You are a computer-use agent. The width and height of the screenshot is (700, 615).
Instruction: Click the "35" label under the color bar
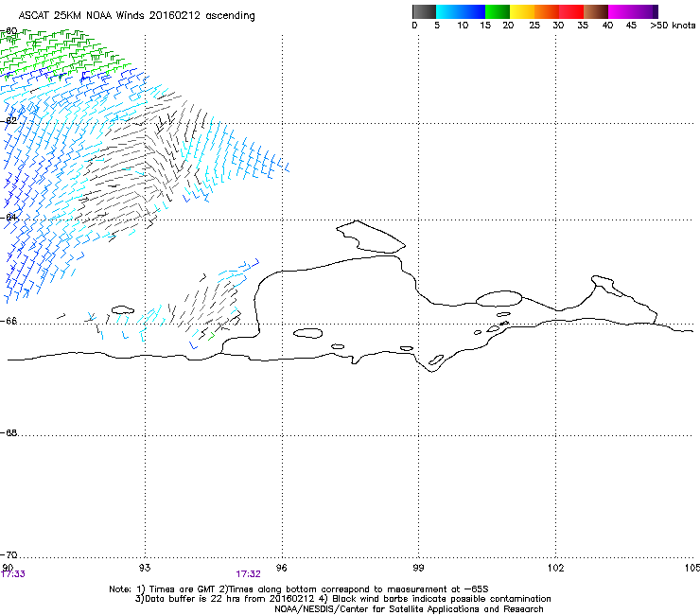point(583,26)
